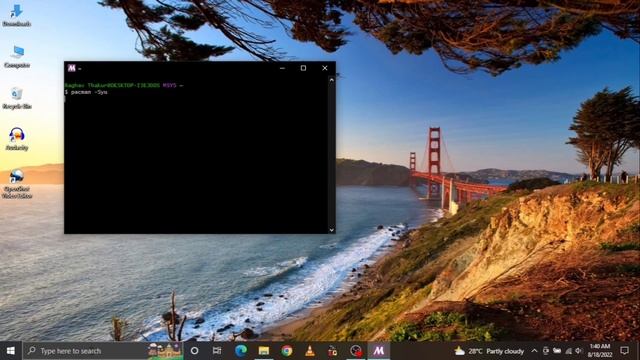Open the red recorder app on taskbar
Screen dimensions: 640x360
pyautogui.click(x=333, y=351)
